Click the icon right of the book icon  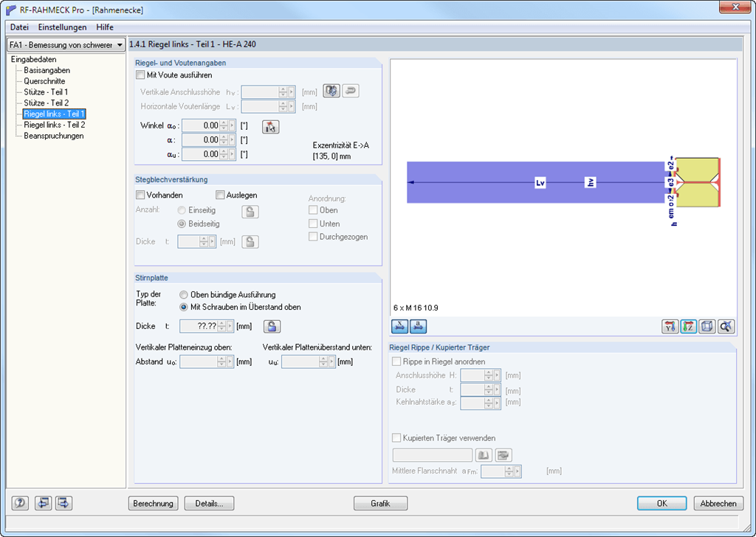pyautogui.click(x=504, y=455)
